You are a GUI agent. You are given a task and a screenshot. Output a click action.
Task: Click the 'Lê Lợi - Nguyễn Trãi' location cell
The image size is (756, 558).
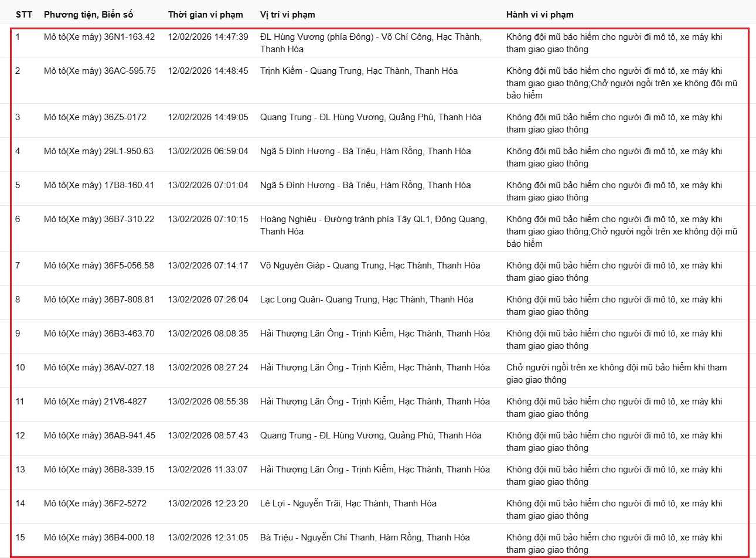(x=348, y=503)
